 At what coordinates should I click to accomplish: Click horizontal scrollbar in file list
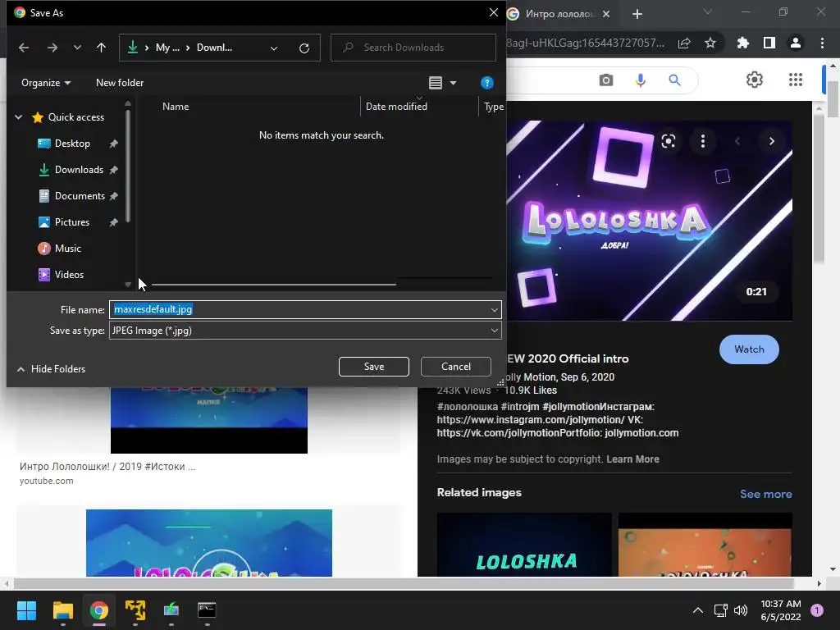[274, 285]
